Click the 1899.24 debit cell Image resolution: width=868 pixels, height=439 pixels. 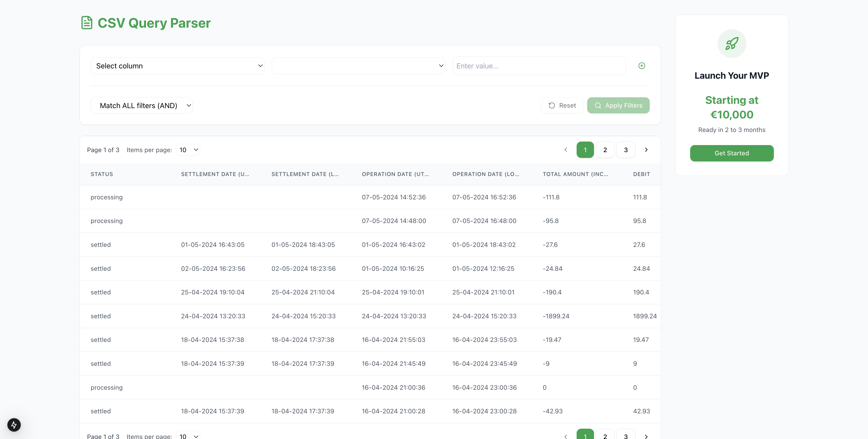click(x=645, y=316)
